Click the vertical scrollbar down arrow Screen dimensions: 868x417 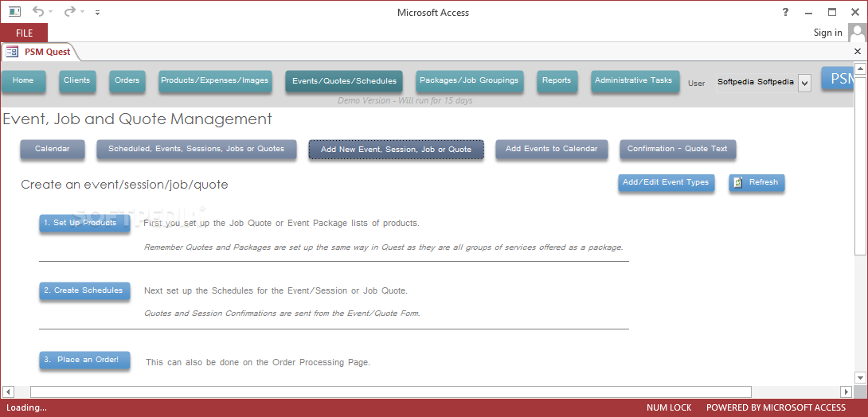tap(860, 378)
